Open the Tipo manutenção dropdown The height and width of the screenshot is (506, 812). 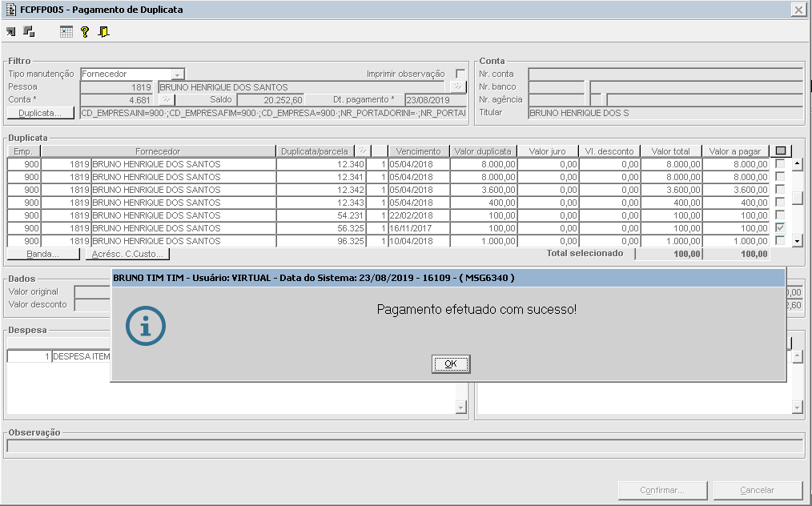coord(178,74)
